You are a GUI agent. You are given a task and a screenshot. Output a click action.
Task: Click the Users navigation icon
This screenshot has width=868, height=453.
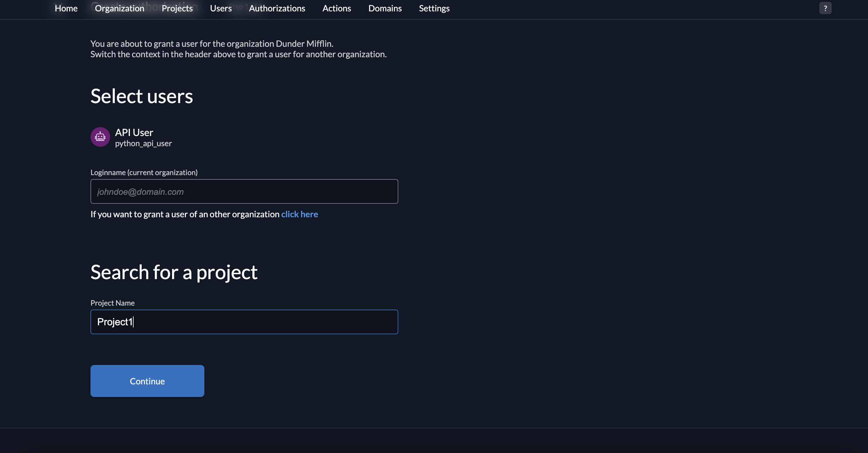[220, 8]
